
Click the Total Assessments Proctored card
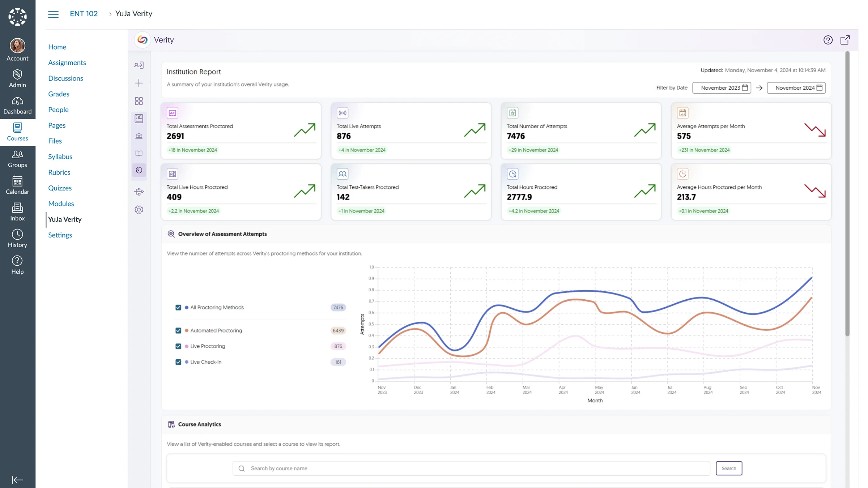coord(241,131)
